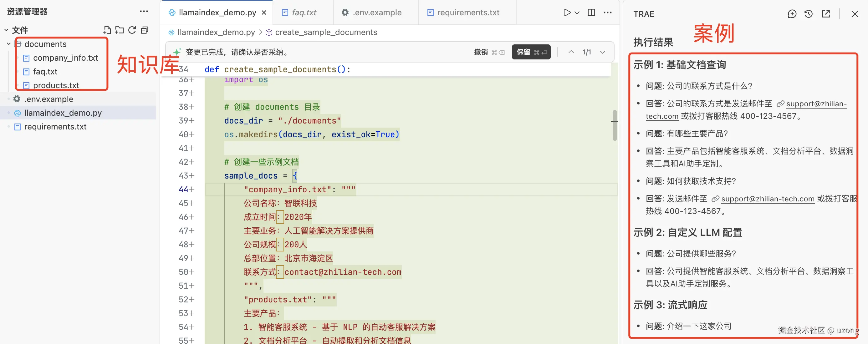This screenshot has height=344, width=868.
Task: Open TRAE panel in new window
Action: [x=826, y=14]
